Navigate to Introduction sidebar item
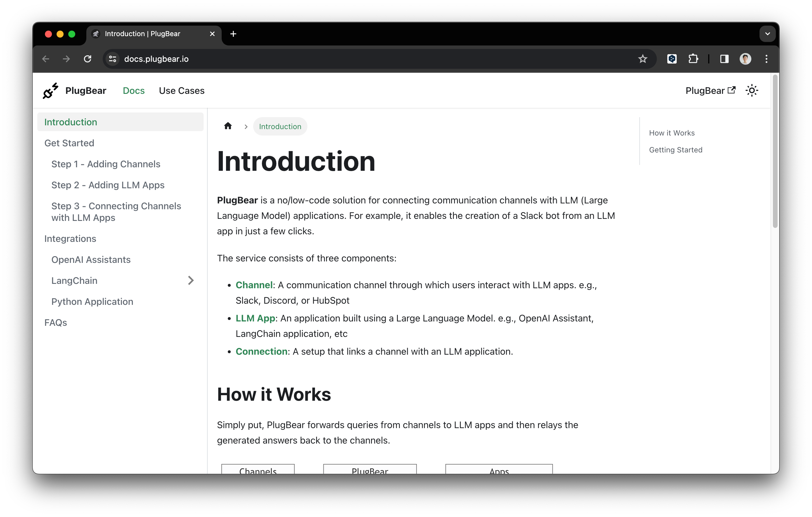The height and width of the screenshot is (517, 812). (70, 122)
